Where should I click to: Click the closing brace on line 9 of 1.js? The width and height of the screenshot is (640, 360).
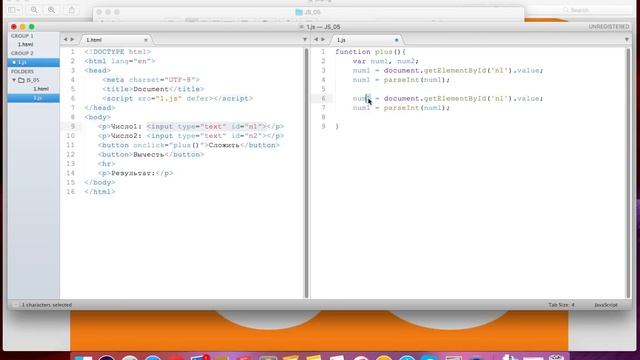coord(337,127)
